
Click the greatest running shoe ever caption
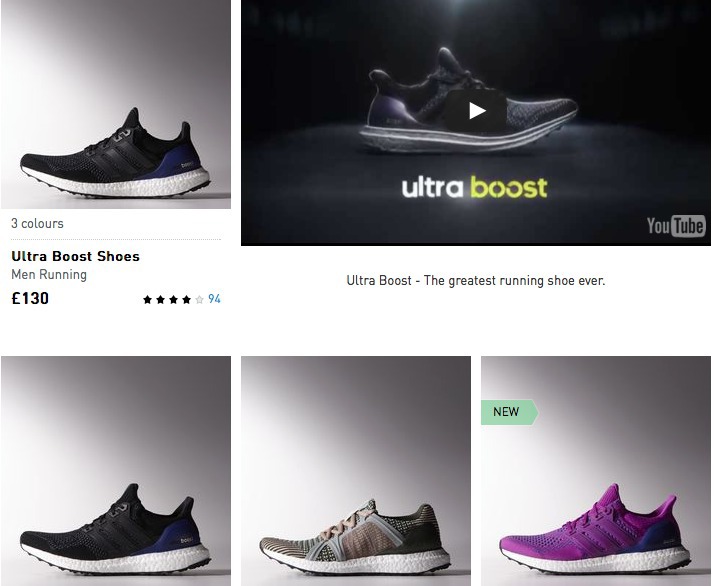(476, 280)
